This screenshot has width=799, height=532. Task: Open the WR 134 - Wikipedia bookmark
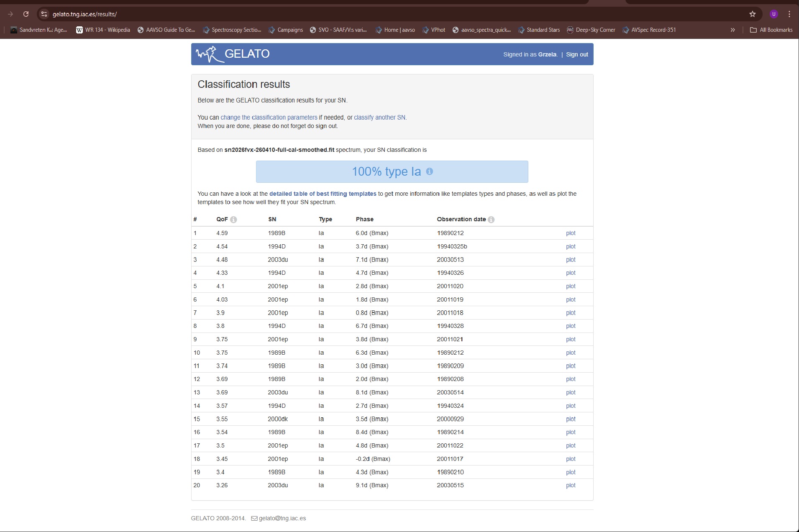pos(103,30)
